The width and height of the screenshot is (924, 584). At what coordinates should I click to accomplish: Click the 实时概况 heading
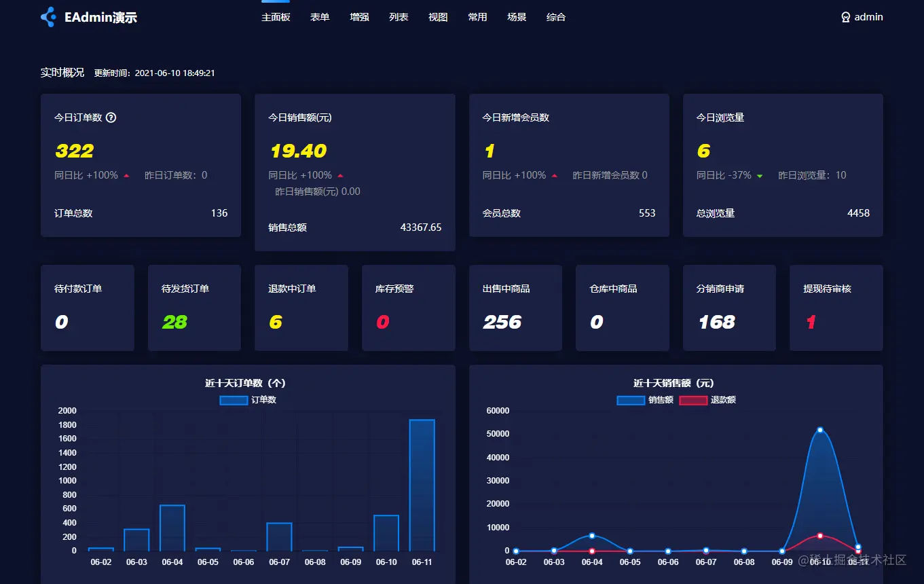pos(62,73)
